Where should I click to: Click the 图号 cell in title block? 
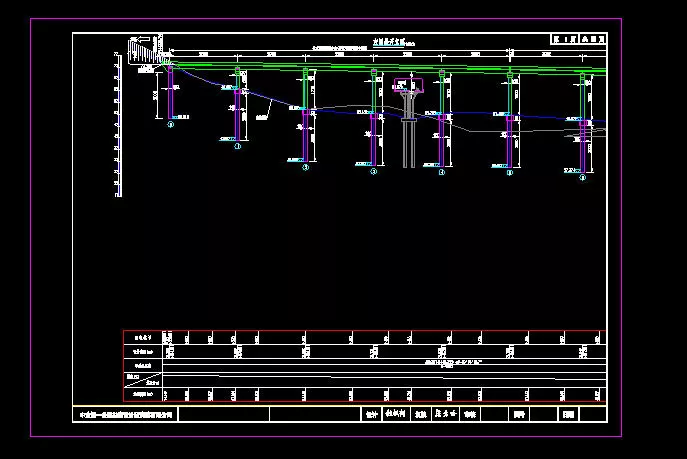tap(518, 414)
